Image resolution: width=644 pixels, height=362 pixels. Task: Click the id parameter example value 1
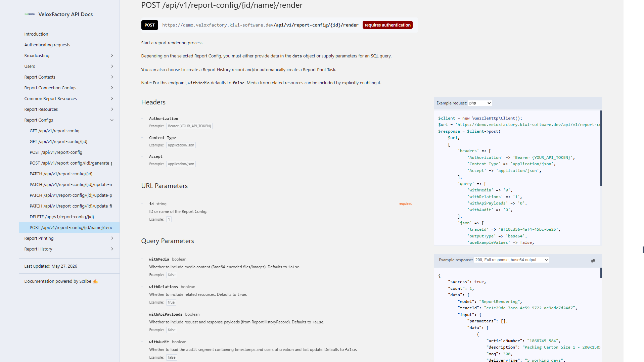tap(169, 219)
